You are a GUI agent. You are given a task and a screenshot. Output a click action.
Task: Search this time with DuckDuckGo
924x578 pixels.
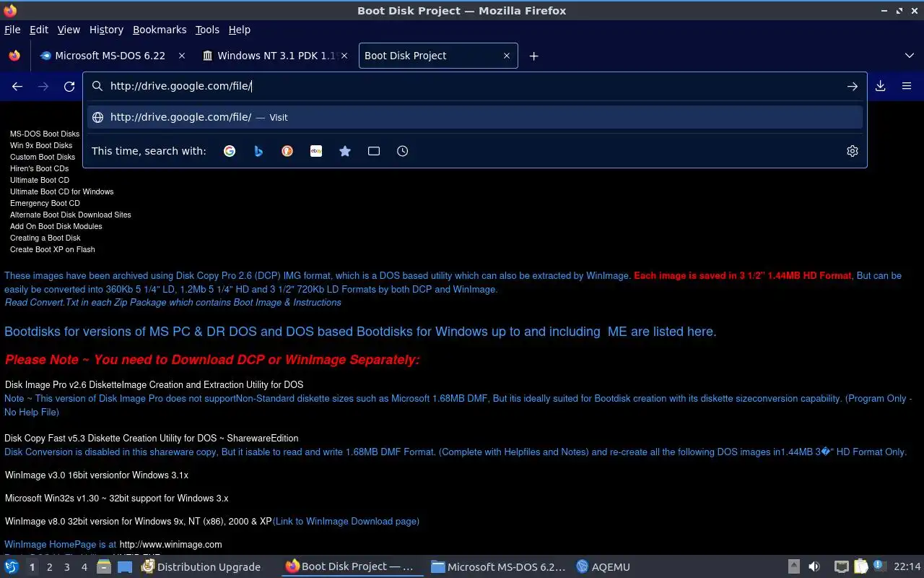(x=287, y=151)
